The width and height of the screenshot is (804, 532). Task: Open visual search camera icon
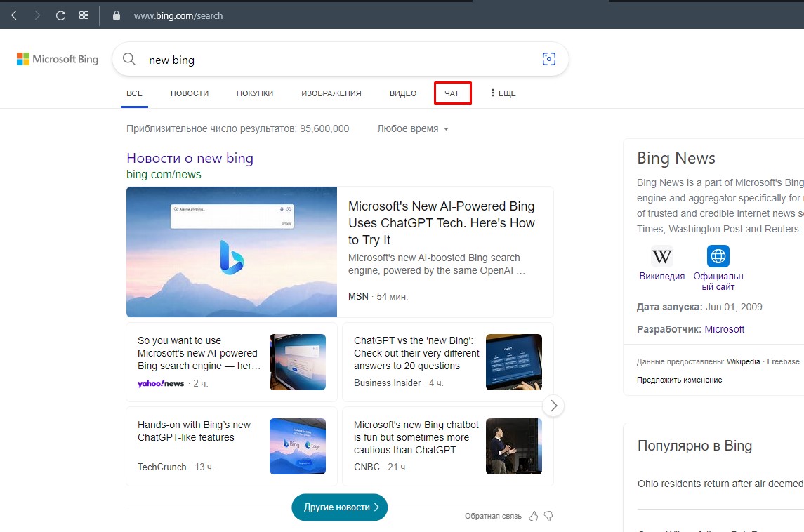click(x=548, y=59)
